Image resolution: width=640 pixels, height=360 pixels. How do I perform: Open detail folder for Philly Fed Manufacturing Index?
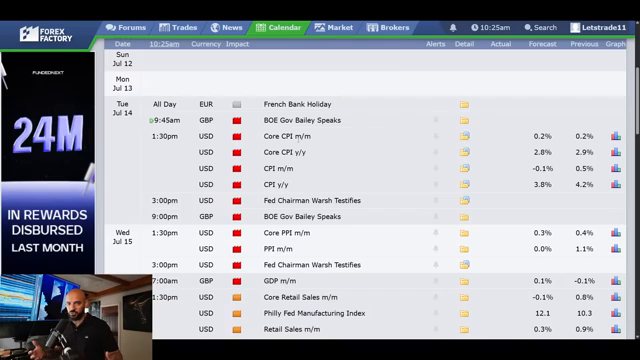click(x=464, y=313)
